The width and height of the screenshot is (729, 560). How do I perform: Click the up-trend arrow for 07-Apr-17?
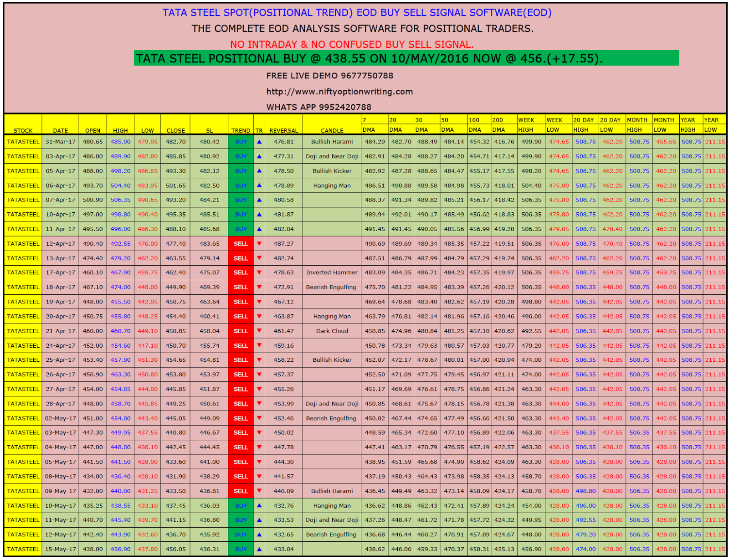[259, 200]
